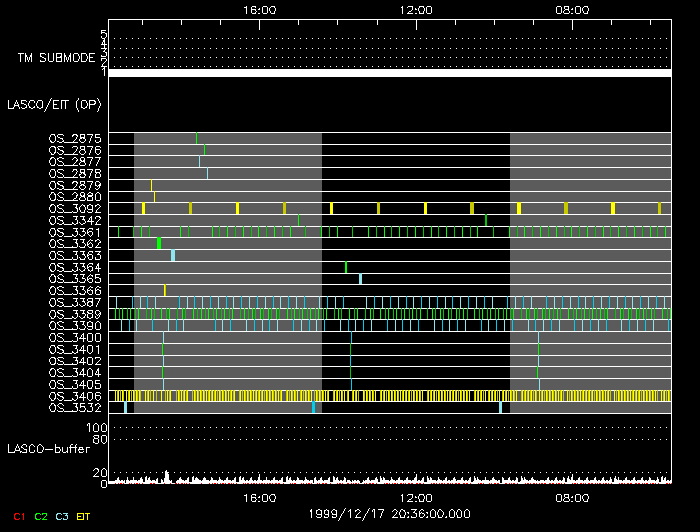Click the C3 legend entry
Screen dimensions: 700x532
(x=62, y=516)
